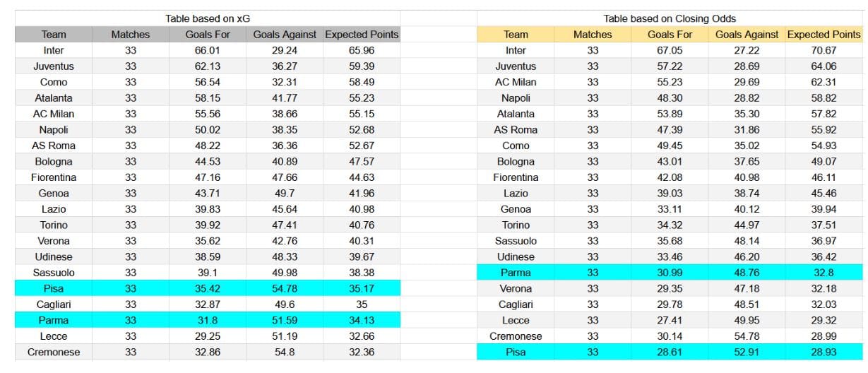Click the Inter cell in xG table
The width and height of the screenshot is (868, 373).
(x=54, y=50)
